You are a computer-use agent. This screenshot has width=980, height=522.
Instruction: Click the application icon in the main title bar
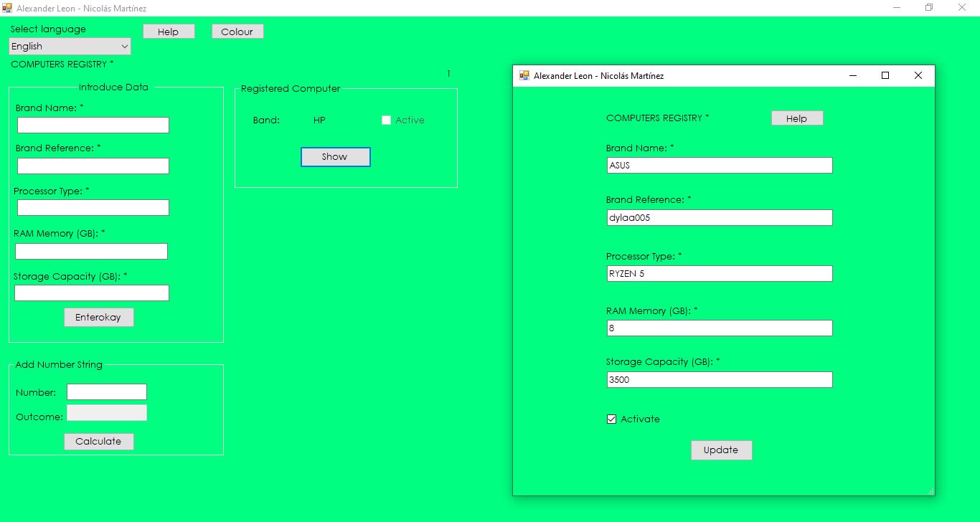(x=7, y=8)
